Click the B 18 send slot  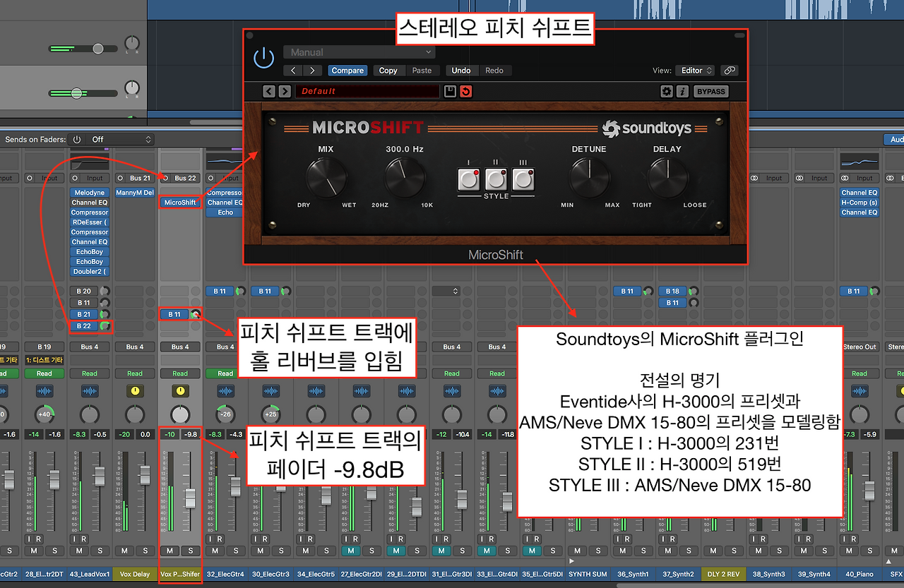pyautogui.click(x=672, y=291)
